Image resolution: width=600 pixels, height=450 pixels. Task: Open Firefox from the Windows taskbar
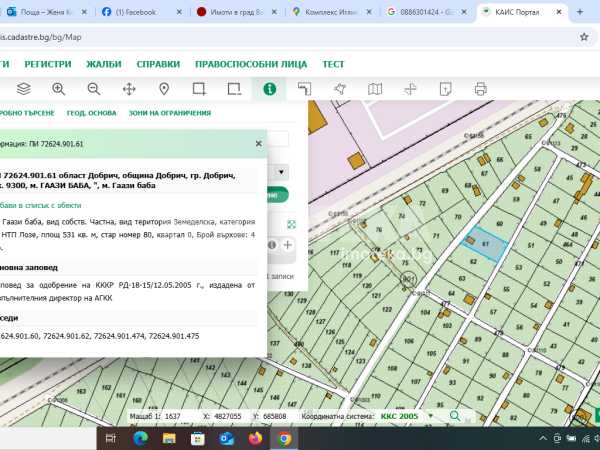pos(254,438)
